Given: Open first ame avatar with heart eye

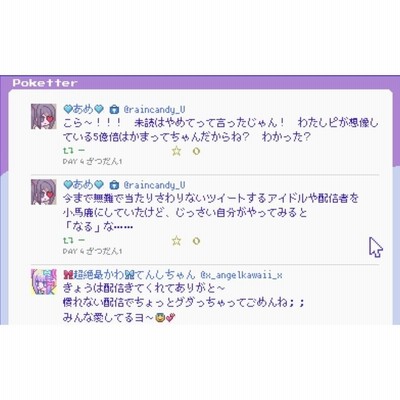Looking at the screenshot, I should coord(44,116).
